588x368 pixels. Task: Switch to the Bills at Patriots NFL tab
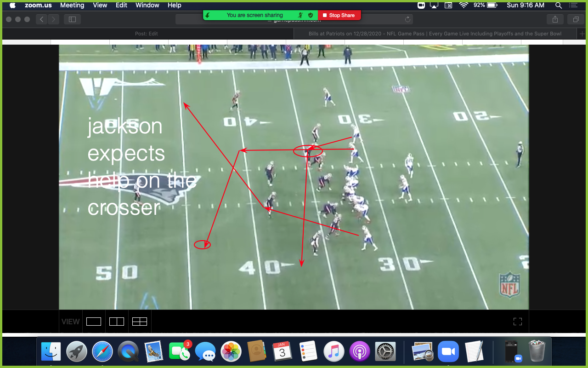click(x=435, y=33)
